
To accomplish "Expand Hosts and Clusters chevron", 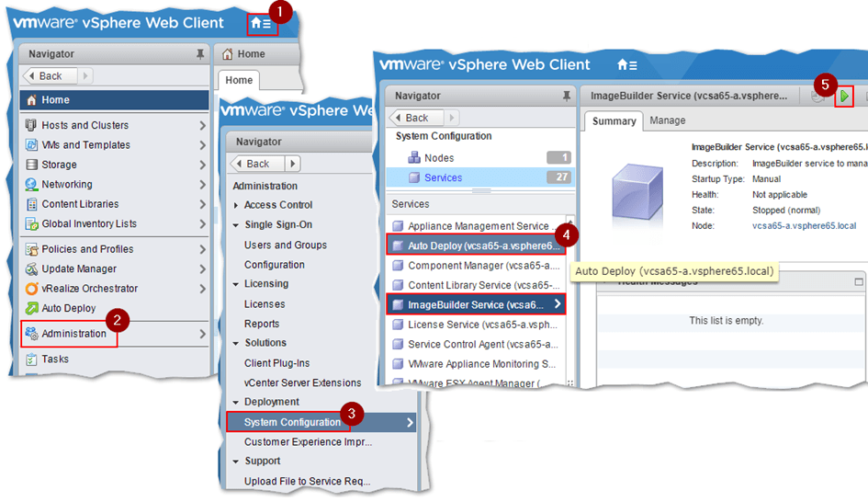I will click(202, 126).
